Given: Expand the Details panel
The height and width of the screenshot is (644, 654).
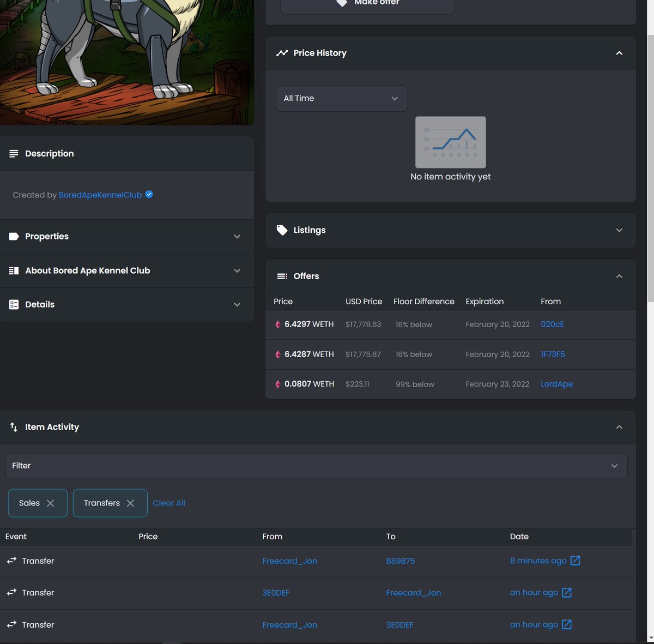Looking at the screenshot, I should click(x=237, y=304).
